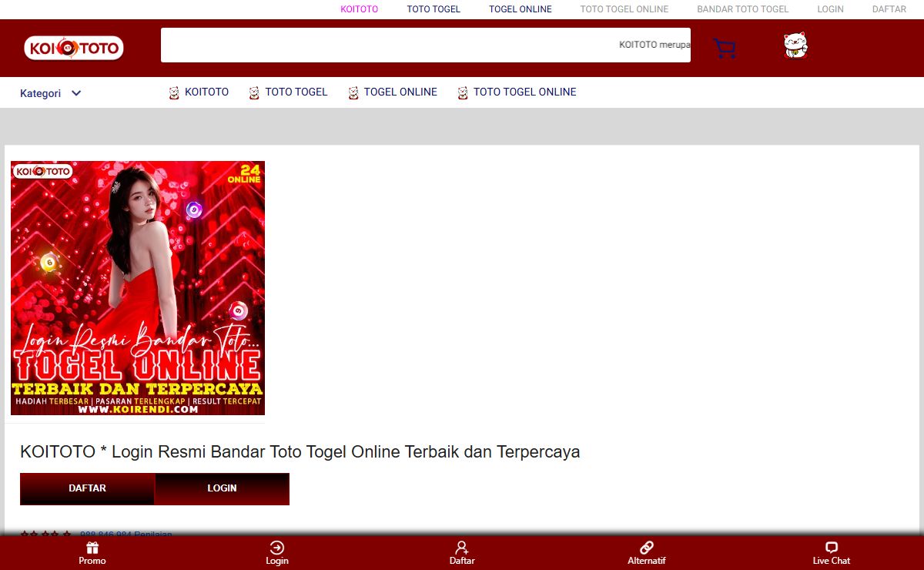
Task: Click the cat icon beside TOTO TOGEL nav link
Action: pyautogui.click(x=254, y=93)
